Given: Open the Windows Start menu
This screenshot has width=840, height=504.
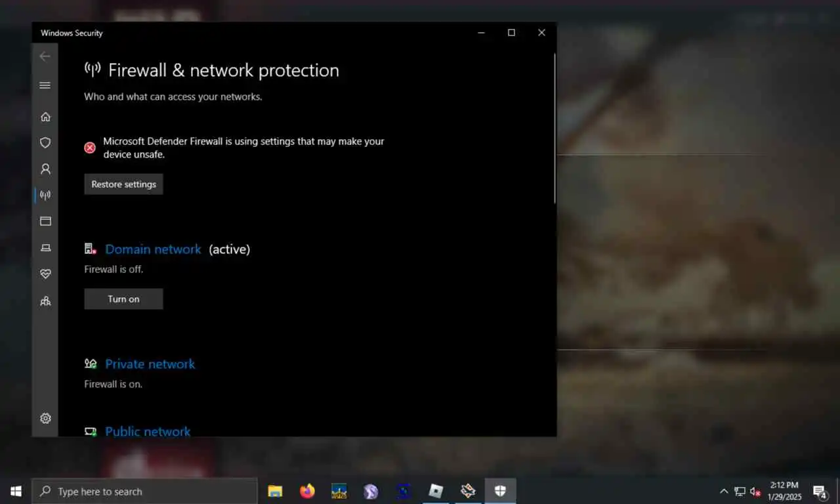Looking at the screenshot, I should point(16,491).
